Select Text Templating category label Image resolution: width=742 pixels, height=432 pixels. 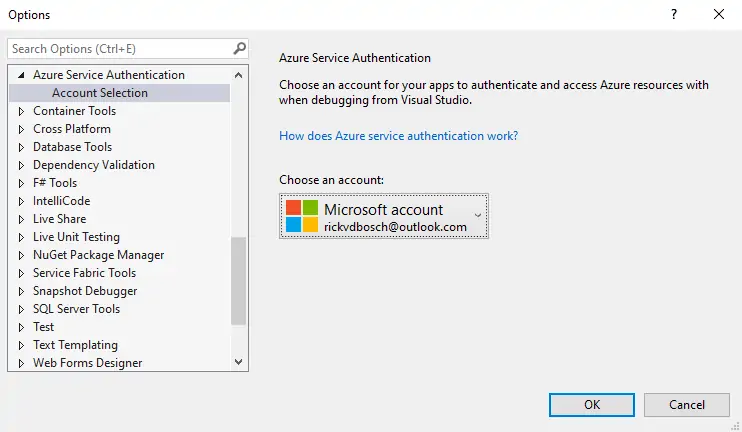point(75,344)
